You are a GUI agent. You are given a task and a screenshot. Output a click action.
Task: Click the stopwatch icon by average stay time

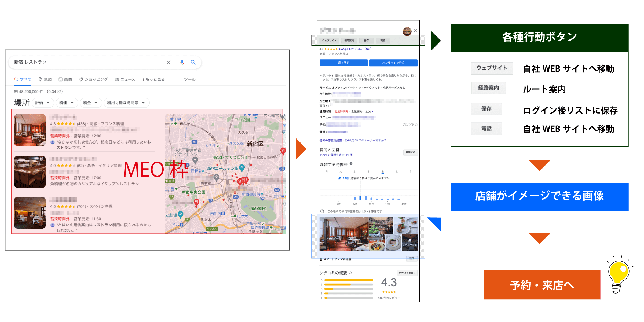(x=322, y=211)
